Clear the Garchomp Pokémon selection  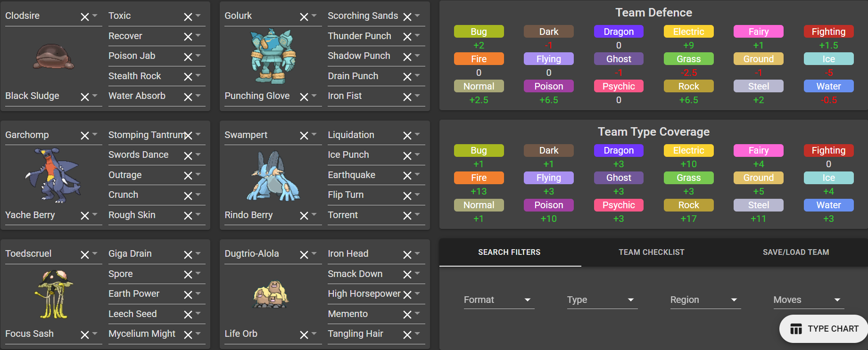coord(85,136)
